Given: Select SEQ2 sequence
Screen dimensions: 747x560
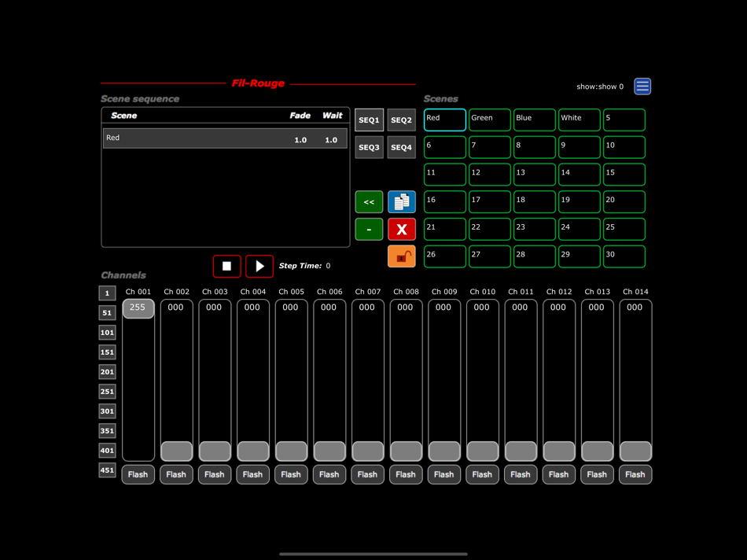Looking at the screenshot, I should point(402,120).
